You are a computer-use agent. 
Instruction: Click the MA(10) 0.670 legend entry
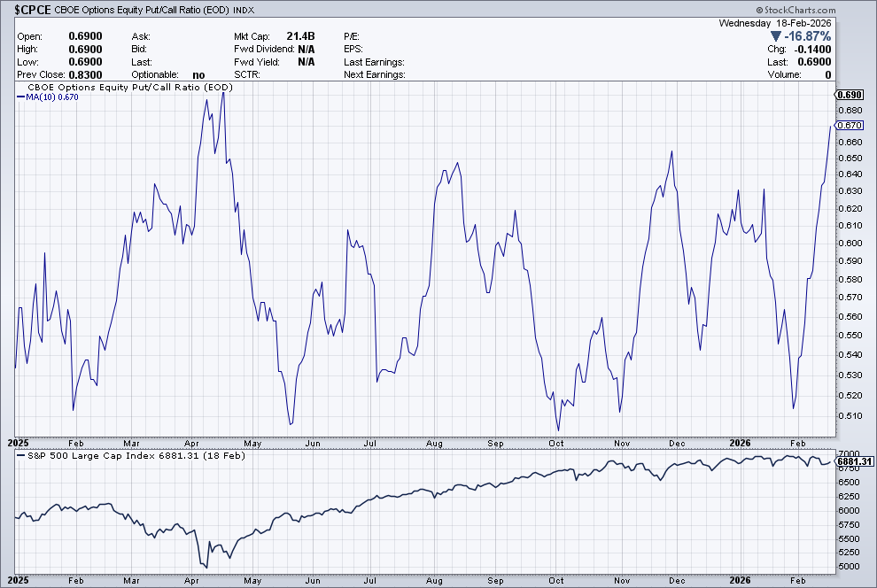[x=48, y=97]
